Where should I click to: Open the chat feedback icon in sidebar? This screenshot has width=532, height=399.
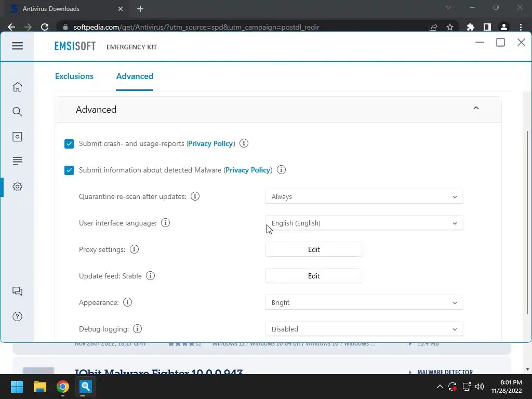coord(17,291)
